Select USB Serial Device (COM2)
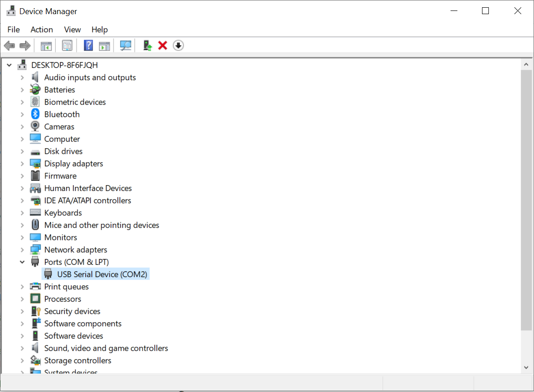 [102, 274]
